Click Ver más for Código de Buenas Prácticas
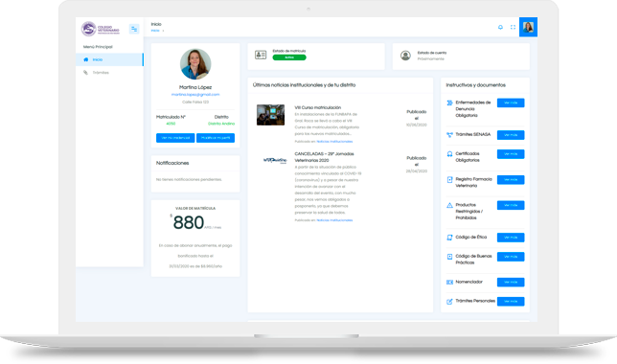The width and height of the screenshot is (617, 364). pyautogui.click(x=511, y=257)
